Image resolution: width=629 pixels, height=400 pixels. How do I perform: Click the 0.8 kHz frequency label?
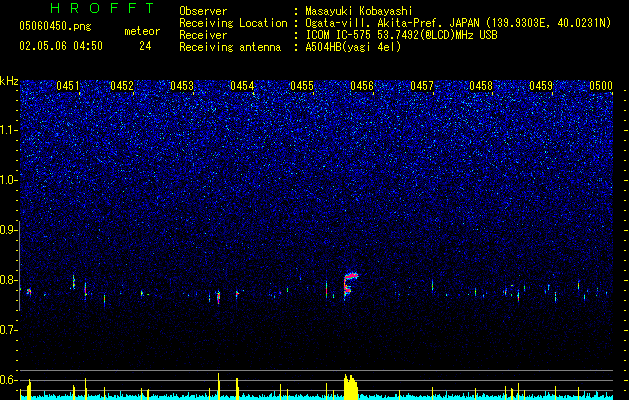[8, 280]
